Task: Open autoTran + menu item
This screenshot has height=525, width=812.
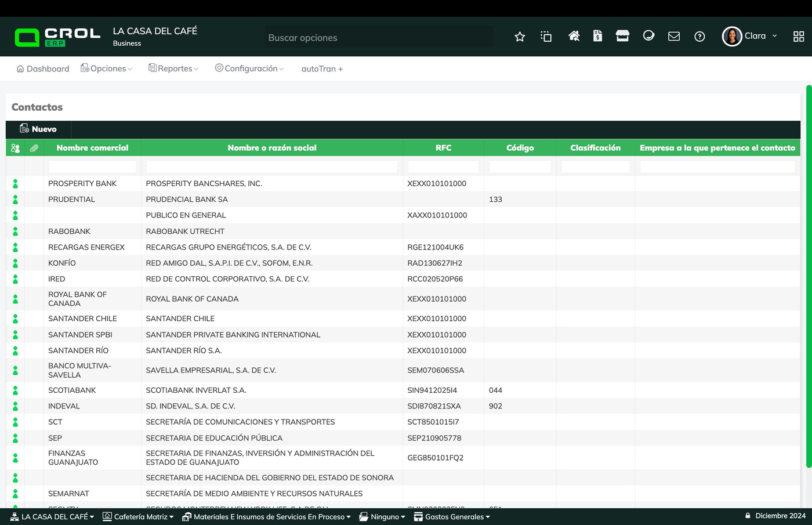Action: pyautogui.click(x=322, y=68)
